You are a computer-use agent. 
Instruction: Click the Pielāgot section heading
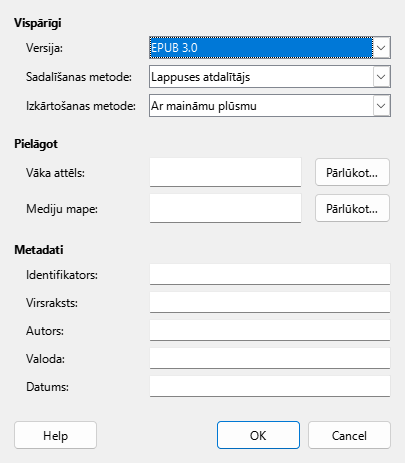click(36, 144)
